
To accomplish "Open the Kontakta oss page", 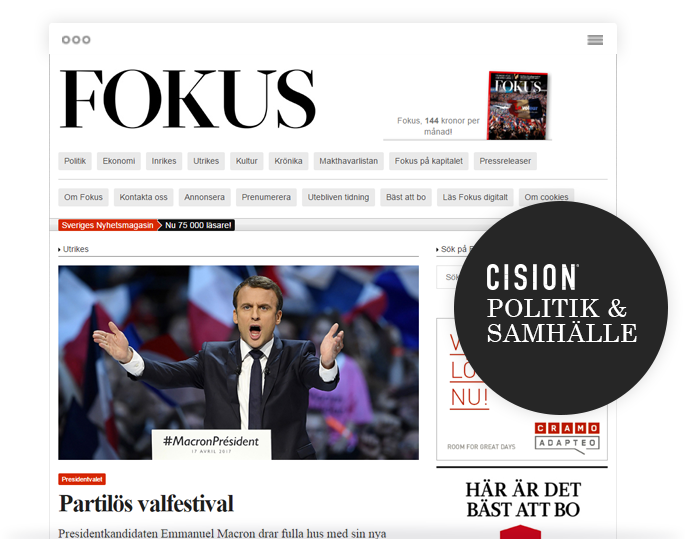I will [144, 197].
